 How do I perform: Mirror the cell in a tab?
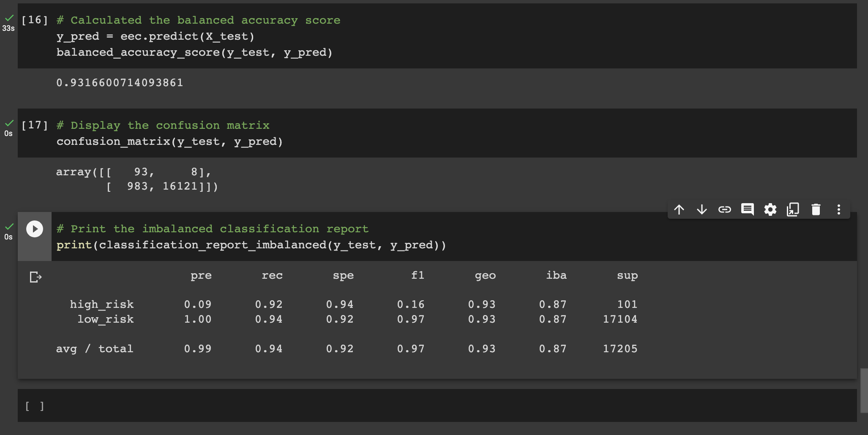793,209
